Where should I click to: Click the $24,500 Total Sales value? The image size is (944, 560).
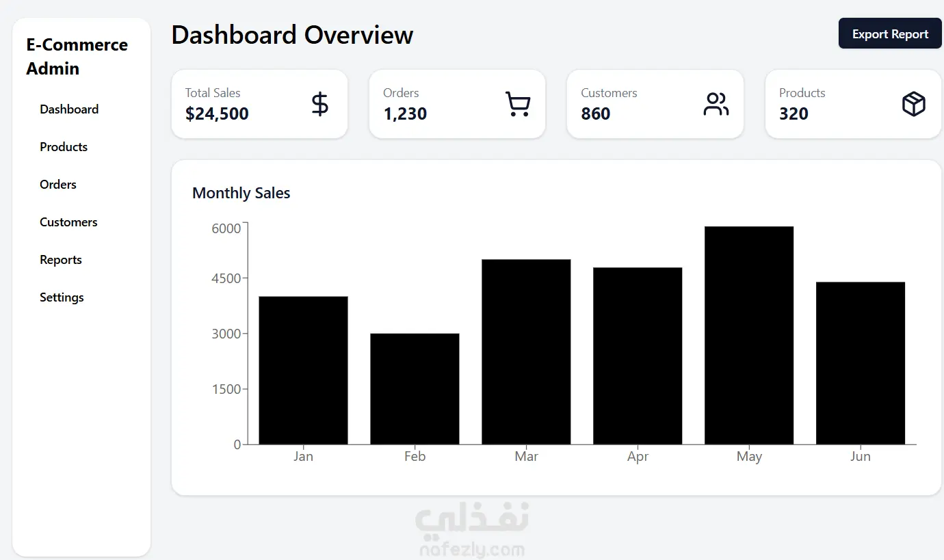(217, 114)
